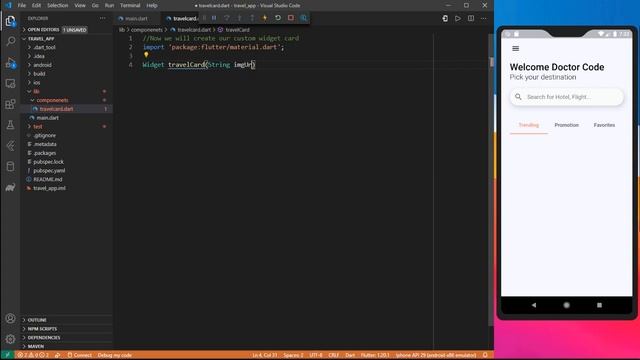Screen dimensions: 640x360
Task: Select the Promotion tab in the app
Action: coord(567,125)
